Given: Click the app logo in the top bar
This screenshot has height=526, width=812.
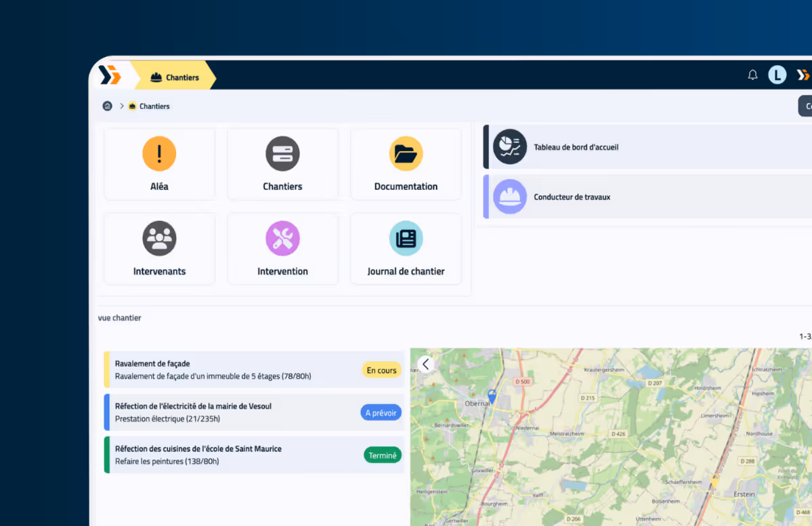Looking at the screenshot, I should (110, 76).
